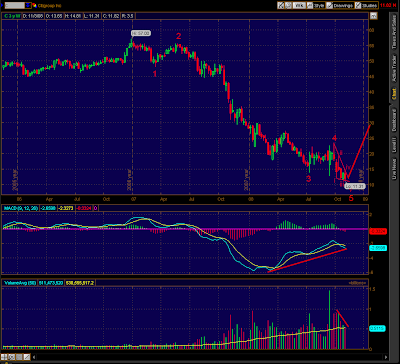Image resolution: width=400 pixels, height=364 pixels.
Task: Open the Dashboard side tab
Action: [394, 121]
